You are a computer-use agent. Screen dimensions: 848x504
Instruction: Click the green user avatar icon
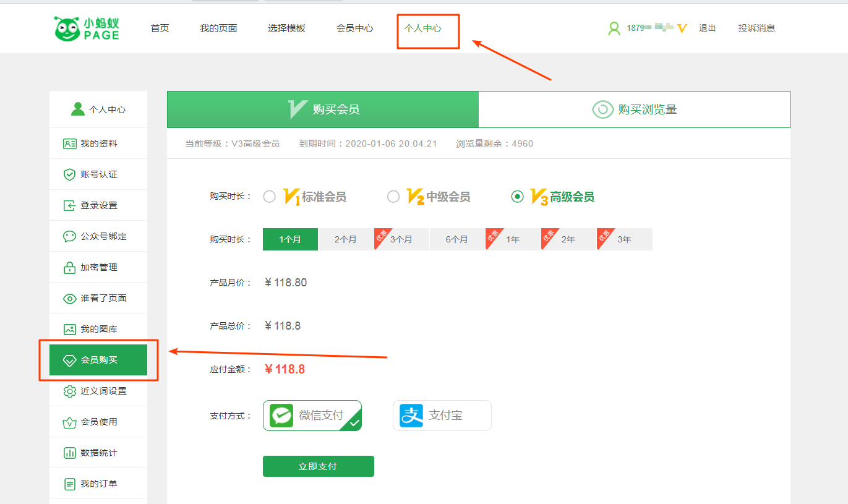pos(614,28)
